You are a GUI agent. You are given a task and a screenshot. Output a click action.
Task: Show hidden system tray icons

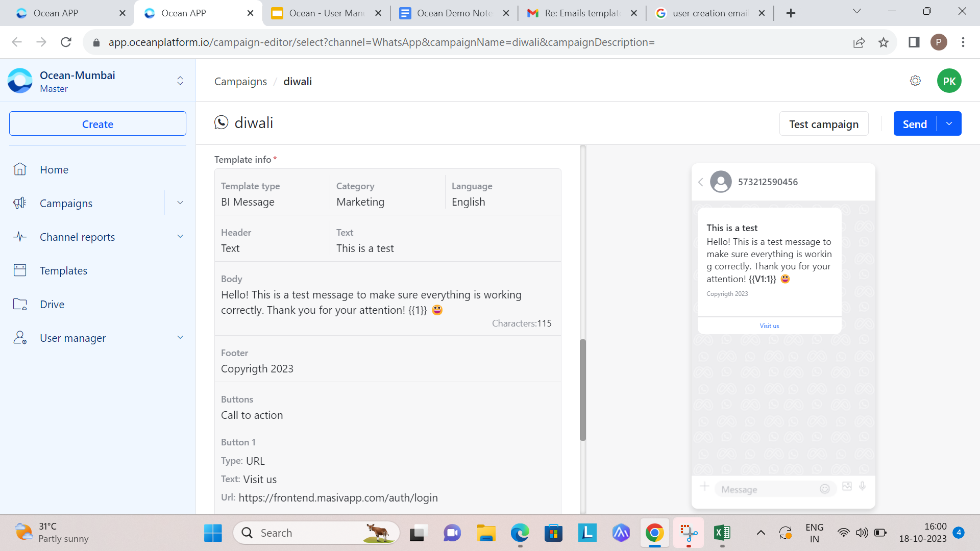click(x=761, y=533)
